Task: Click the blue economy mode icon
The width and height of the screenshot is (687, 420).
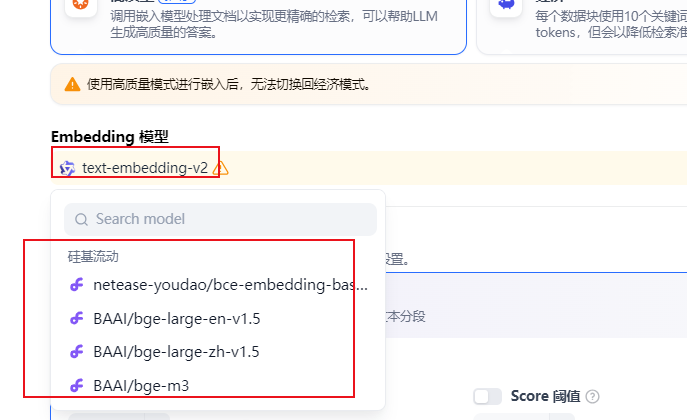Action: click(506, 5)
